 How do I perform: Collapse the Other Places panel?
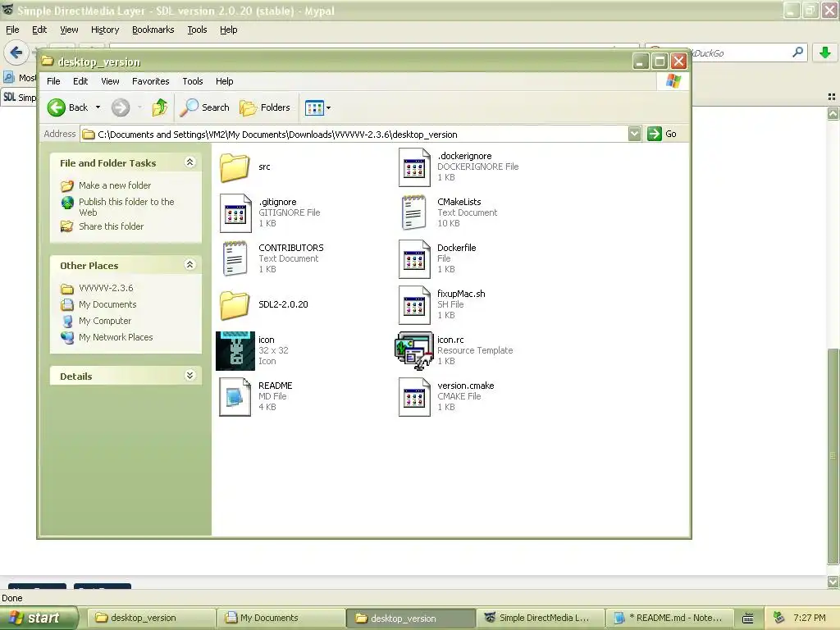tap(189, 265)
